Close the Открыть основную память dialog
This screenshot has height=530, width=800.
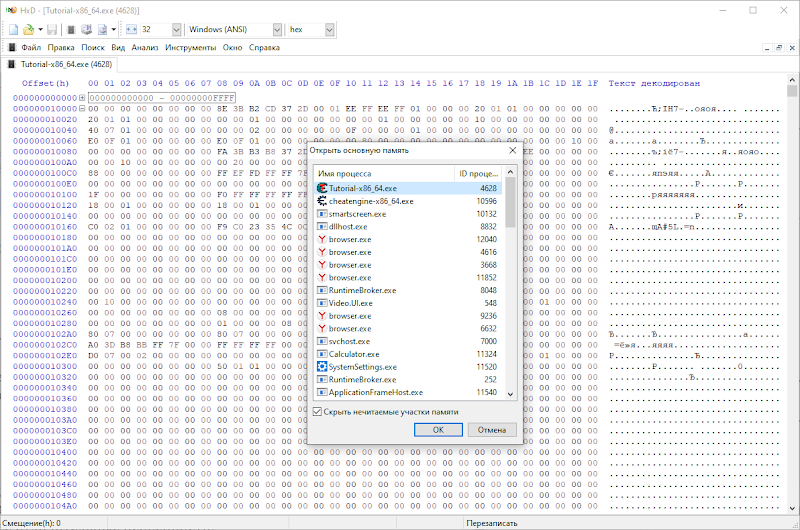click(512, 150)
